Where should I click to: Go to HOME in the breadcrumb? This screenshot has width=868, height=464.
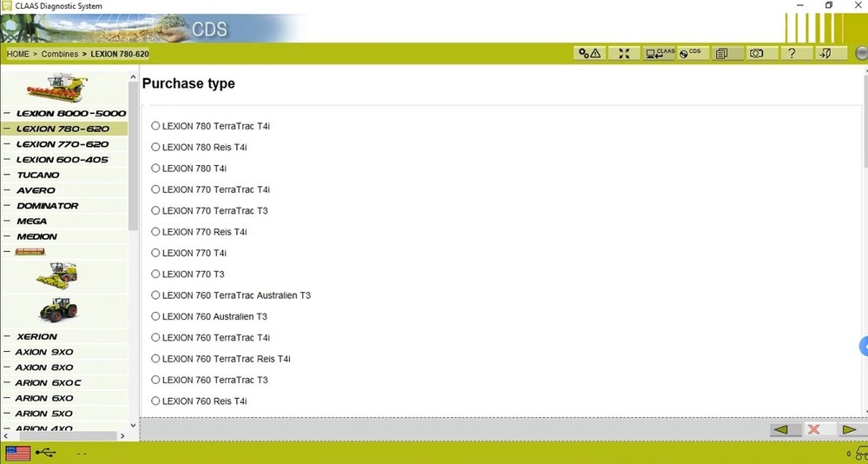[17, 55]
